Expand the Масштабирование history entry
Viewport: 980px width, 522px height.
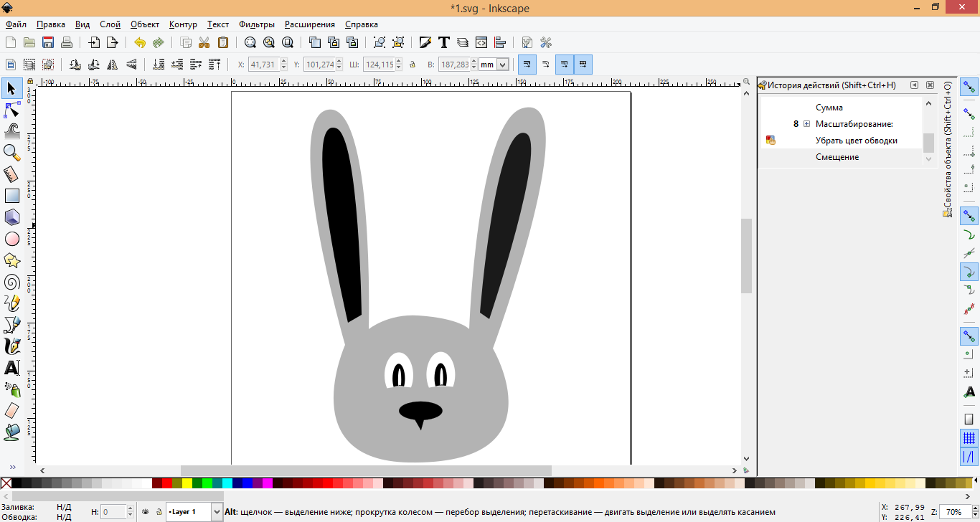pyautogui.click(x=806, y=124)
